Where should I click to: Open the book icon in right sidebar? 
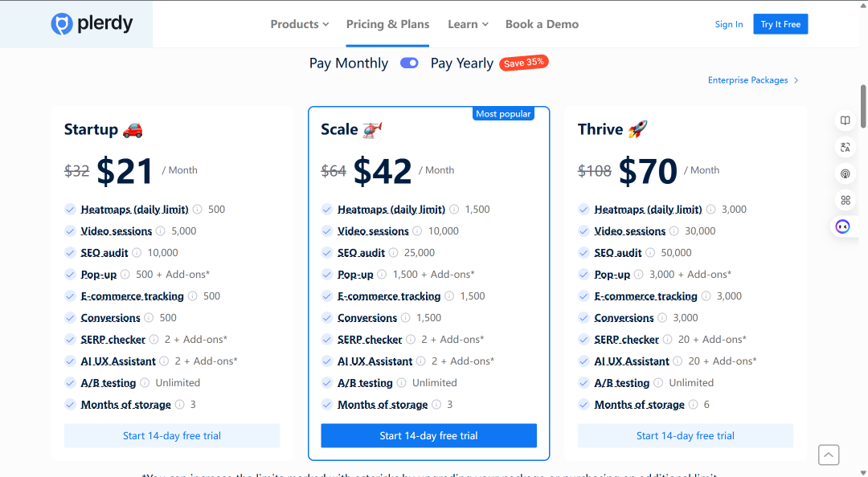[x=845, y=120]
